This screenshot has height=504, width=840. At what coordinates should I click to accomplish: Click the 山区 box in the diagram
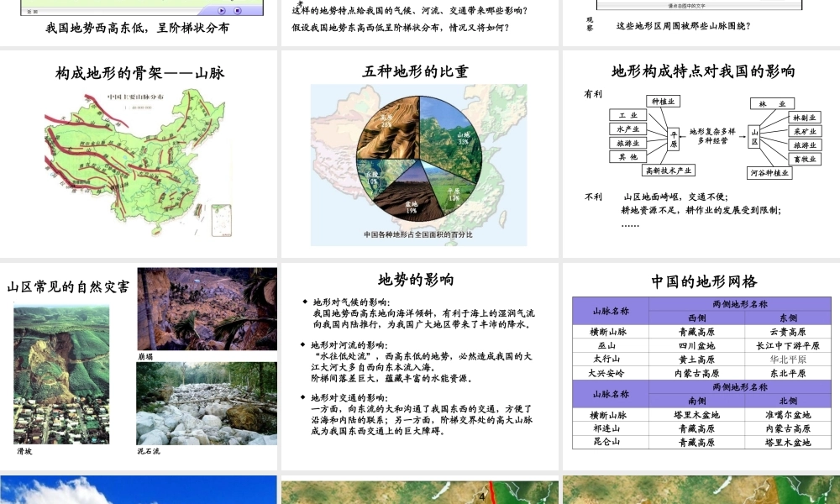[753, 137]
